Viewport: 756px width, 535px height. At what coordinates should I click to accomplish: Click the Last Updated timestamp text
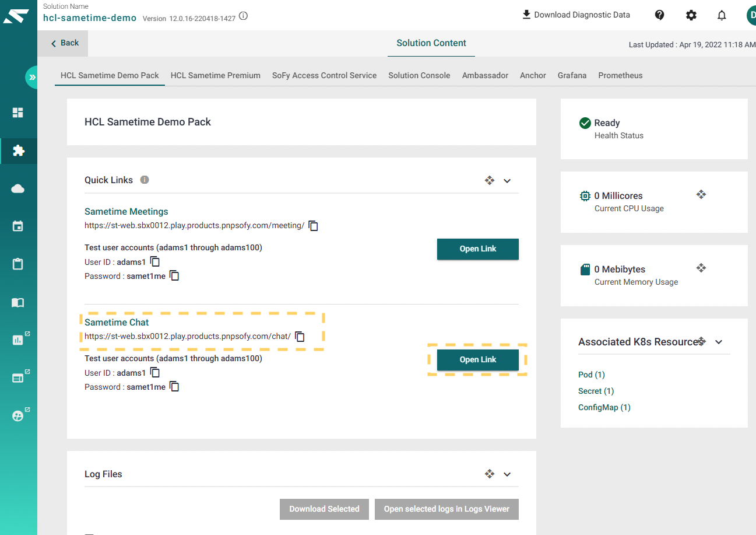(692, 44)
